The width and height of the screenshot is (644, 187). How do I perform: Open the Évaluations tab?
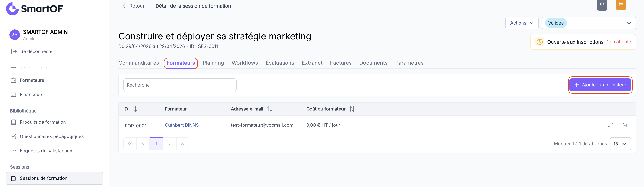pyautogui.click(x=280, y=63)
